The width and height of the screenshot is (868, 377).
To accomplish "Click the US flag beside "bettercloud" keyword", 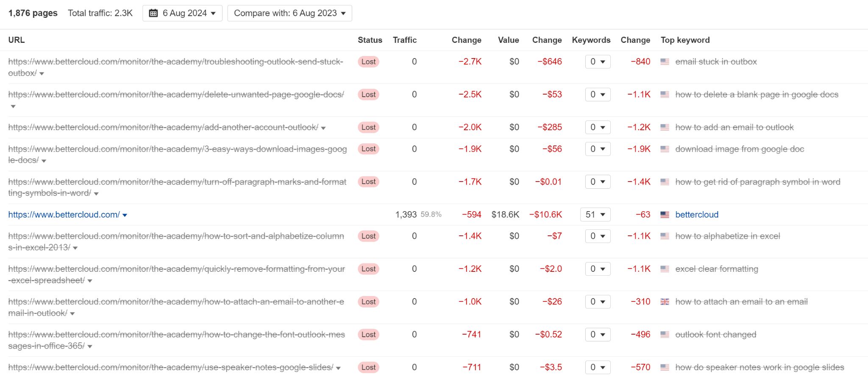I will coord(665,215).
